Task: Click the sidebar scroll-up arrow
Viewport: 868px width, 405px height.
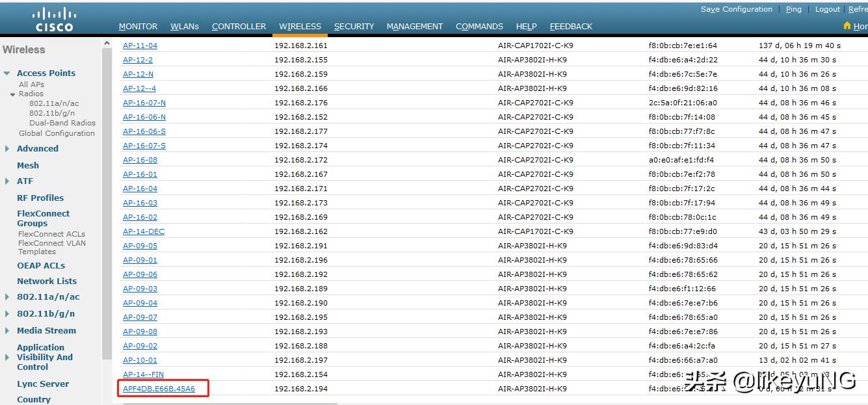Action: 107,44
